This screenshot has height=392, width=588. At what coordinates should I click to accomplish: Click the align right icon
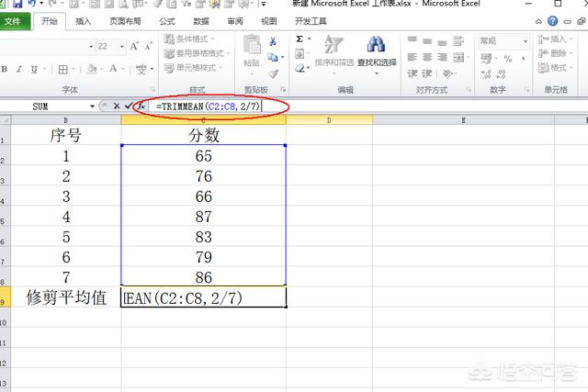coord(442,57)
